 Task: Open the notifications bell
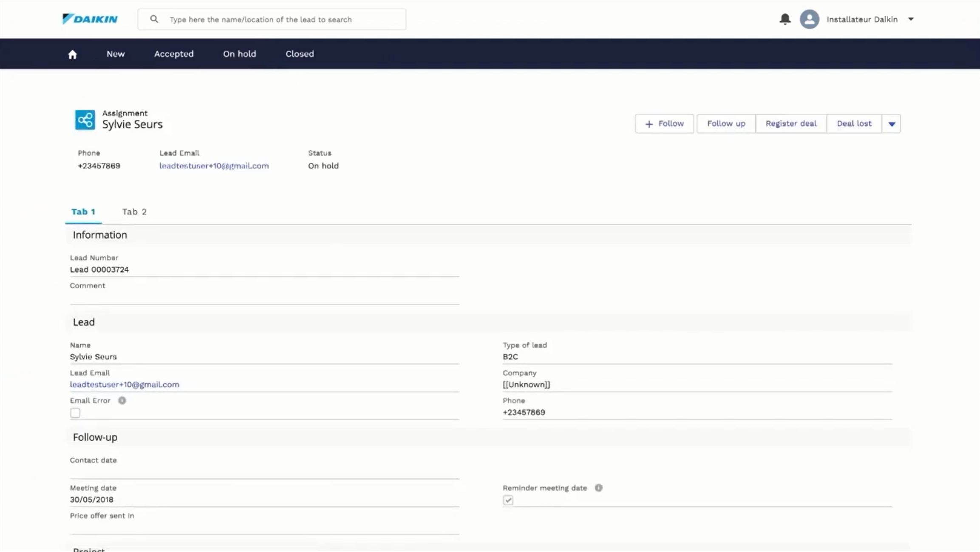click(x=785, y=19)
